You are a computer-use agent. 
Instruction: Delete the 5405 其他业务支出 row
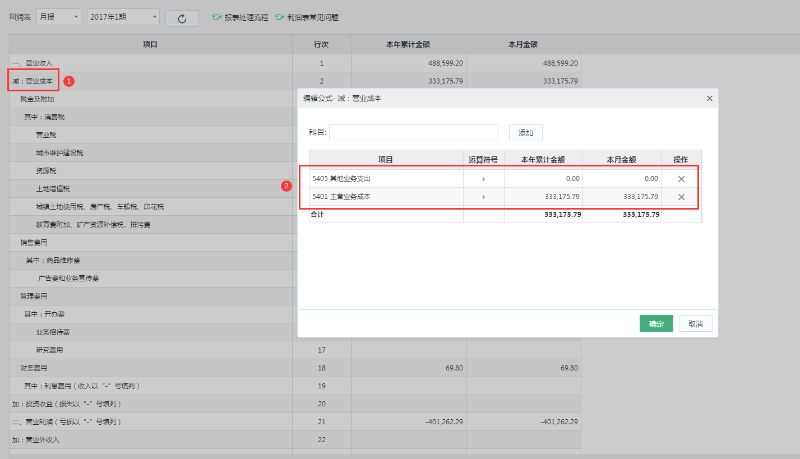coord(681,178)
